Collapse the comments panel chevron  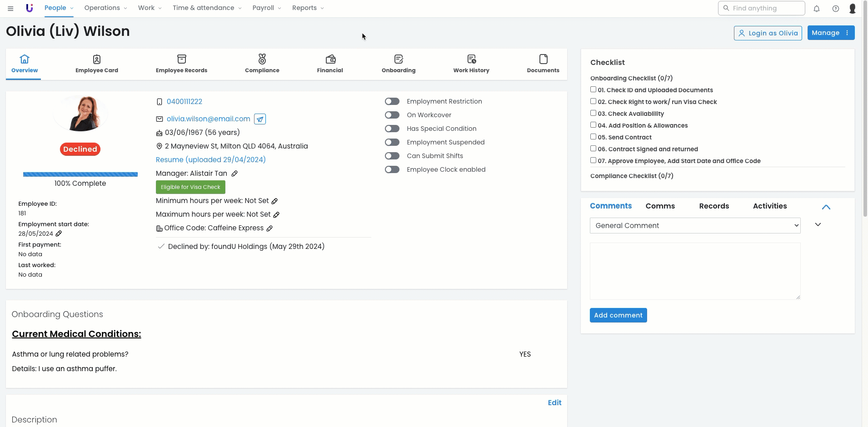click(x=826, y=207)
